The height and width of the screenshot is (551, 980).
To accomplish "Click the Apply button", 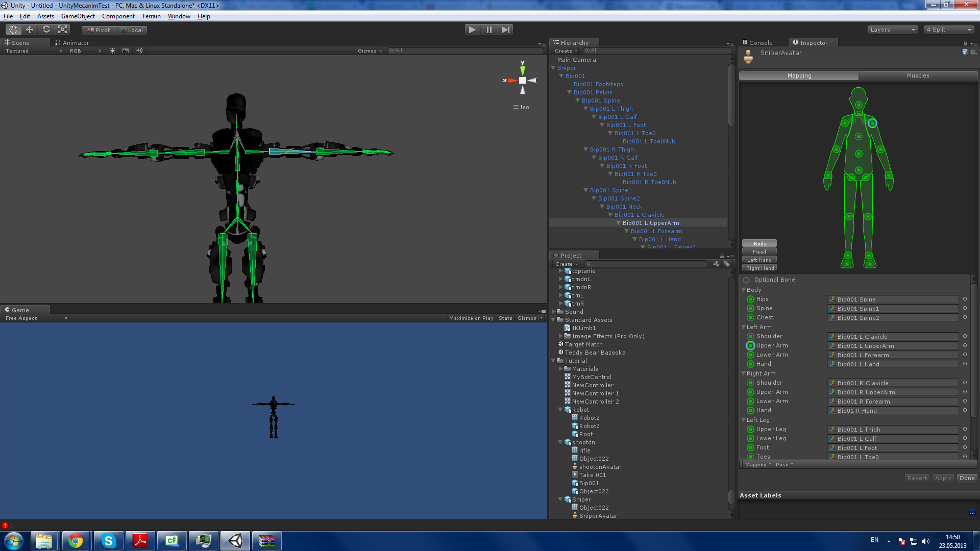I will click(x=943, y=478).
